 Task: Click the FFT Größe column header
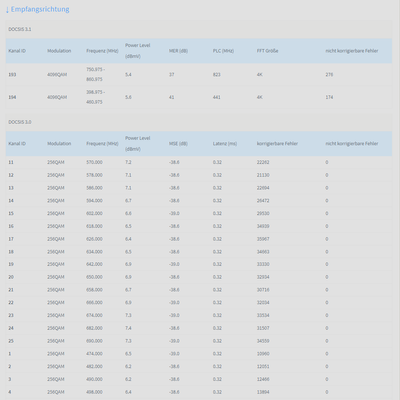[267, 51]
